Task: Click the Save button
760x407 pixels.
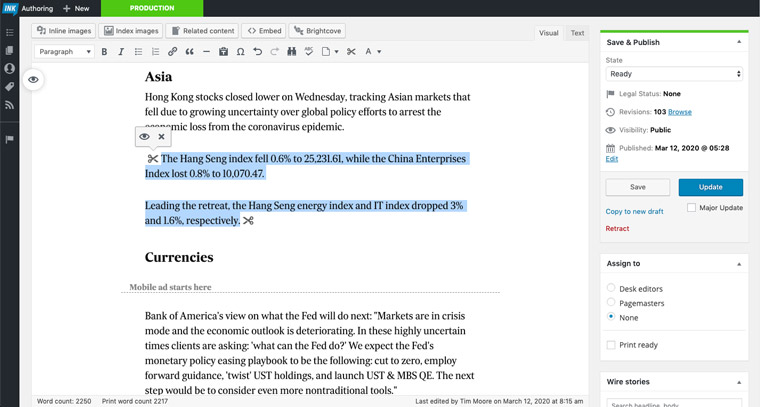Action: (x=638, y=187)
